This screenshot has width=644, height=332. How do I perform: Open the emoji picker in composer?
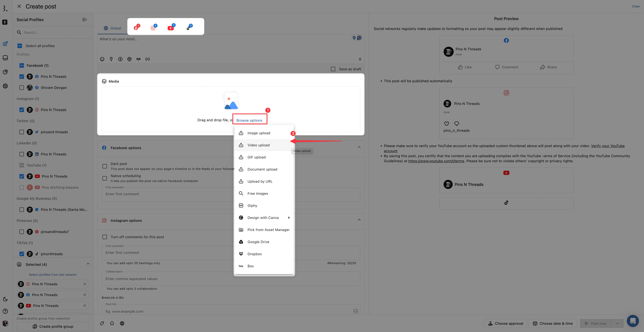[x=102, y=59]
